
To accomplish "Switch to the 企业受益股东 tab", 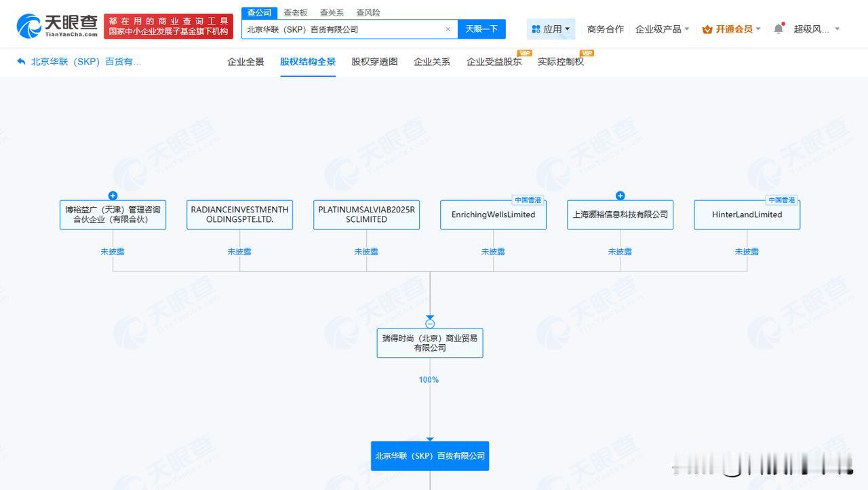I will point(494,62).
